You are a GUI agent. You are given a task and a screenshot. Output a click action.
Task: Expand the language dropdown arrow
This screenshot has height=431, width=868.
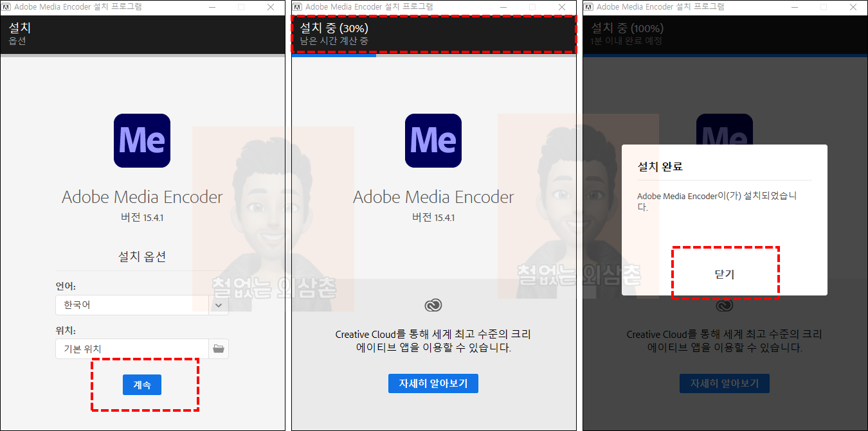point(219,305)
